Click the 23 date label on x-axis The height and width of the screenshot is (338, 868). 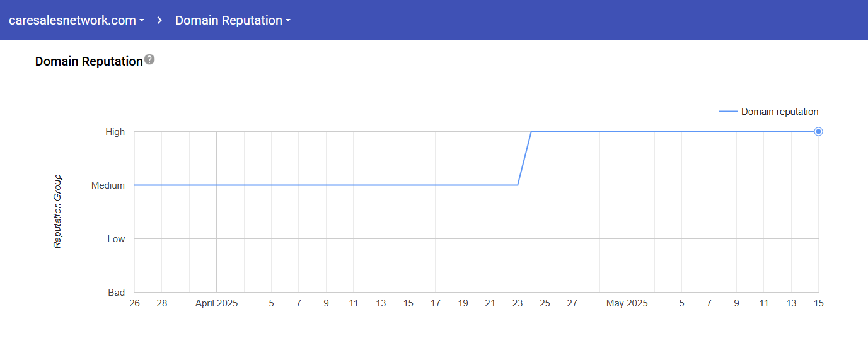(x=518, y=303)
